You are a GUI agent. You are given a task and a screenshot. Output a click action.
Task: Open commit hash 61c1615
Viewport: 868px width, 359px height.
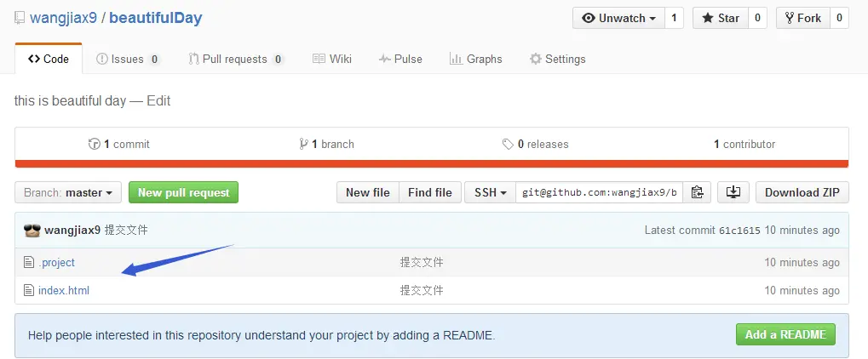739,230
